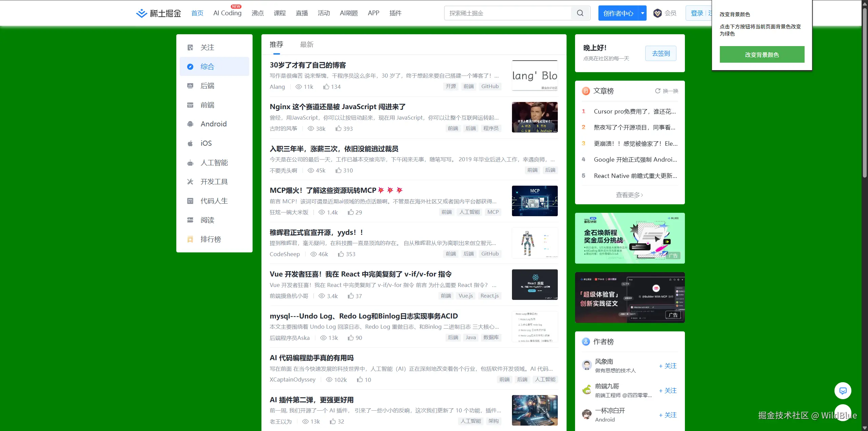The image size is (868, 431).
Task: Open the Android category icon in sidebar
Action: coord(190,124)
